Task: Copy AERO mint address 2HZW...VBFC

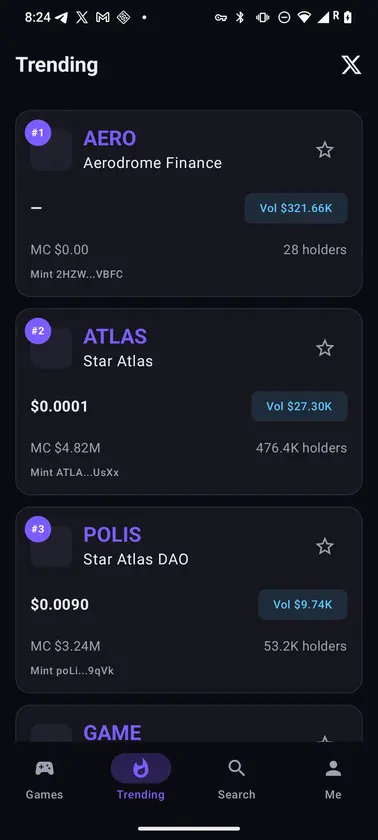Action: 77,275
